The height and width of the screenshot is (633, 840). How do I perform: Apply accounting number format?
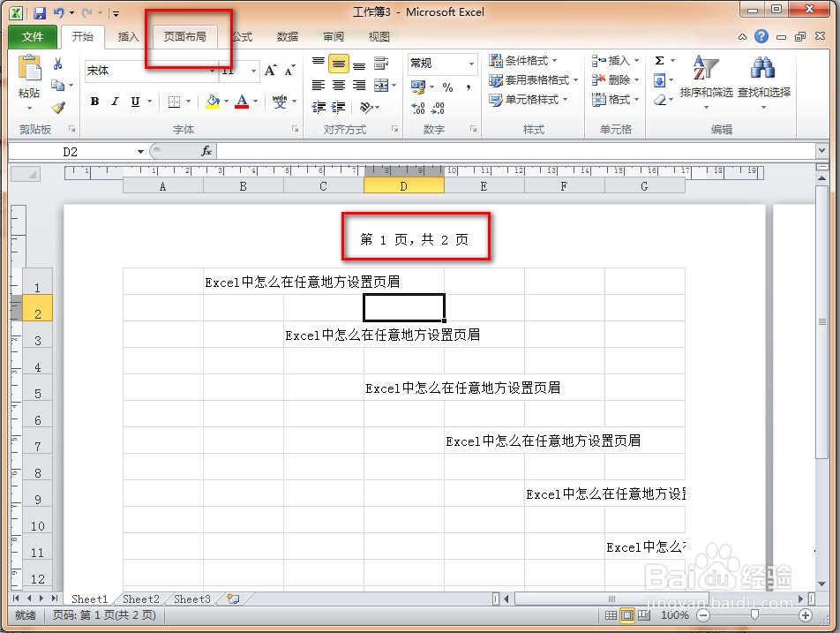418,86
